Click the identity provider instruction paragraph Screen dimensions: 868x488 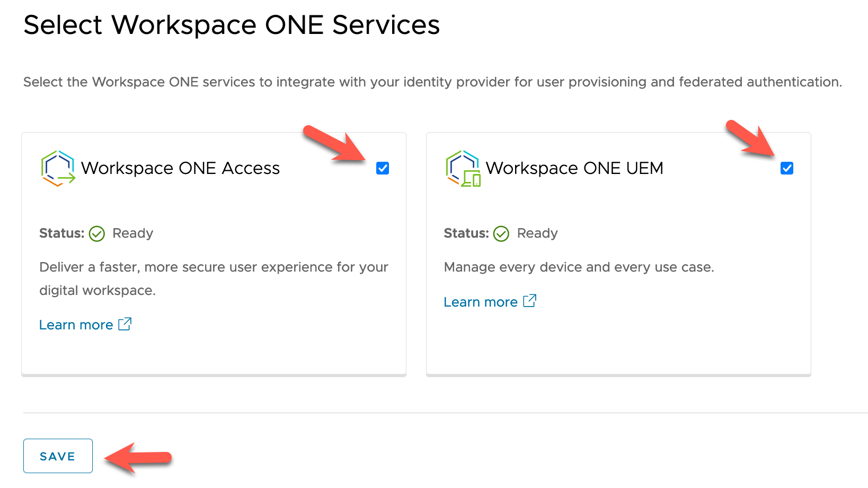tap(432, 82)
